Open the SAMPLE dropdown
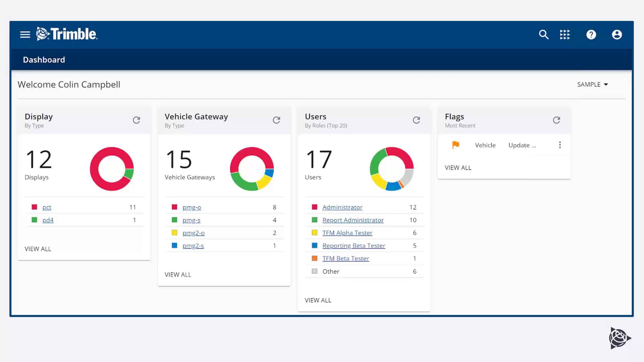The image size is (644, 362). point(592,84)
